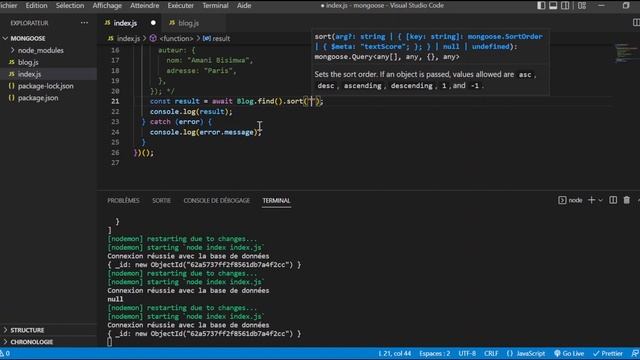Select TERMINAL panel tab
Viewport: 640px width, 360px height.
point(276,200)
